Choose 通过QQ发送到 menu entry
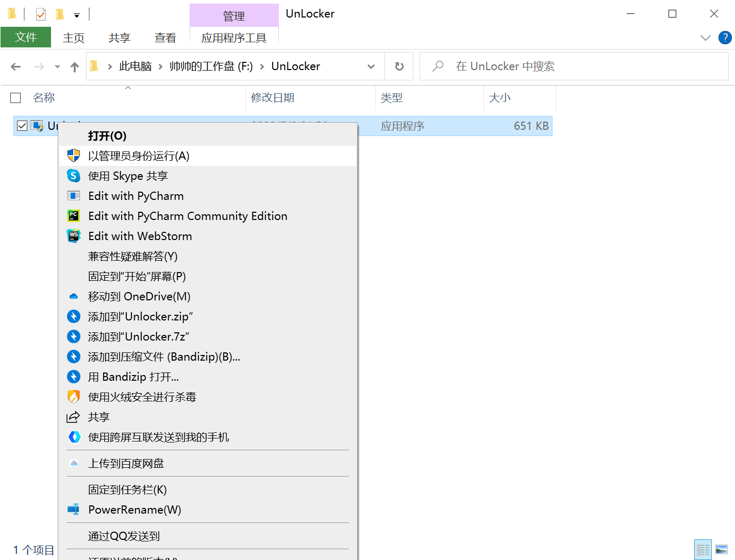Image resolution: width=735 pixels, height=560 pixels. (x=208, y=536)
